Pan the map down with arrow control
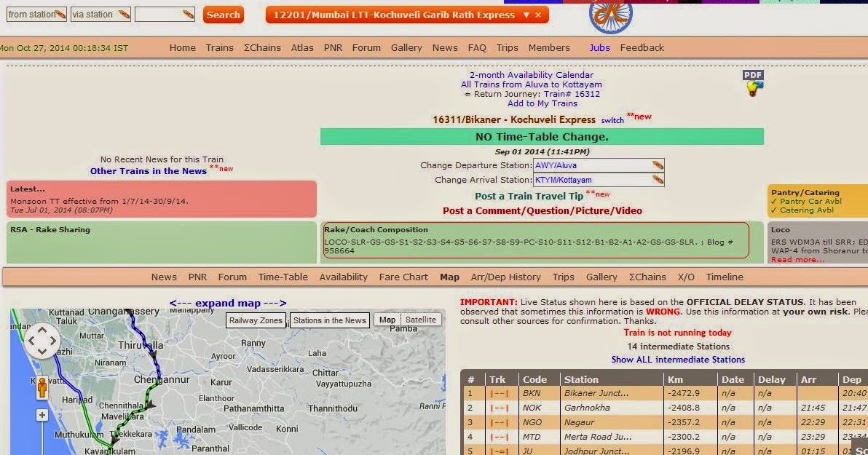The image size is (868, 455). [42, 352]
